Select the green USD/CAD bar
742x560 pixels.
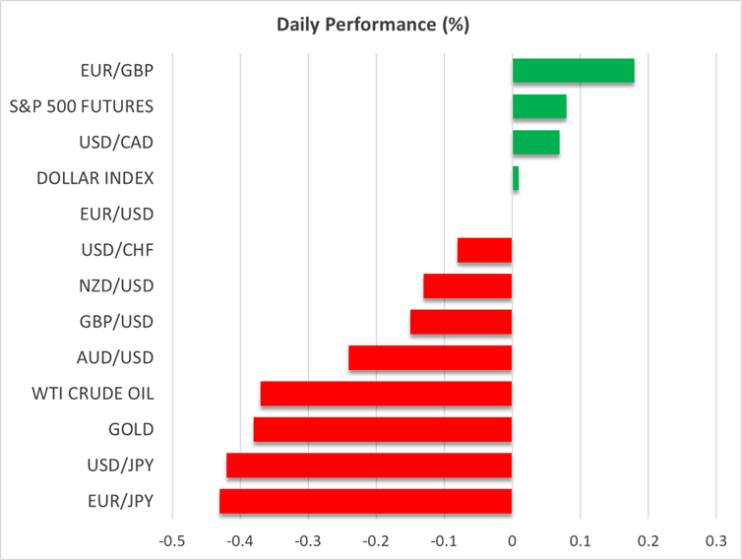coord(535,143)
